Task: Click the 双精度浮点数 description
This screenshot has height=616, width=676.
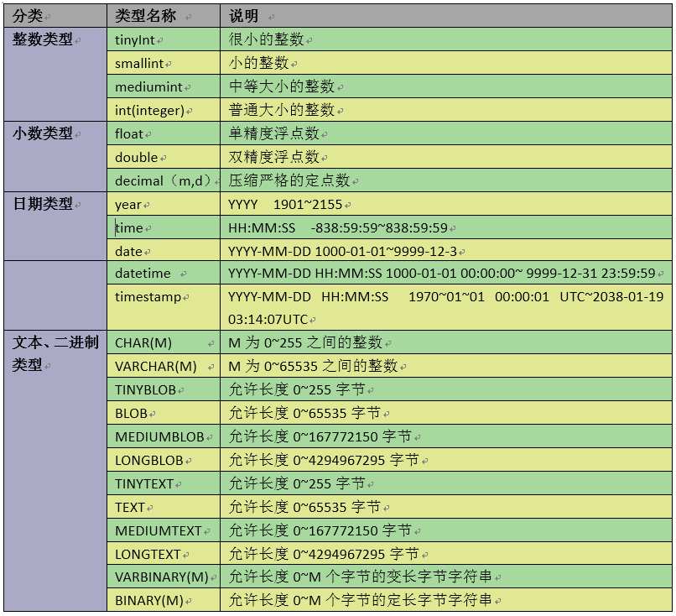Action: click(x=273, y=157)
